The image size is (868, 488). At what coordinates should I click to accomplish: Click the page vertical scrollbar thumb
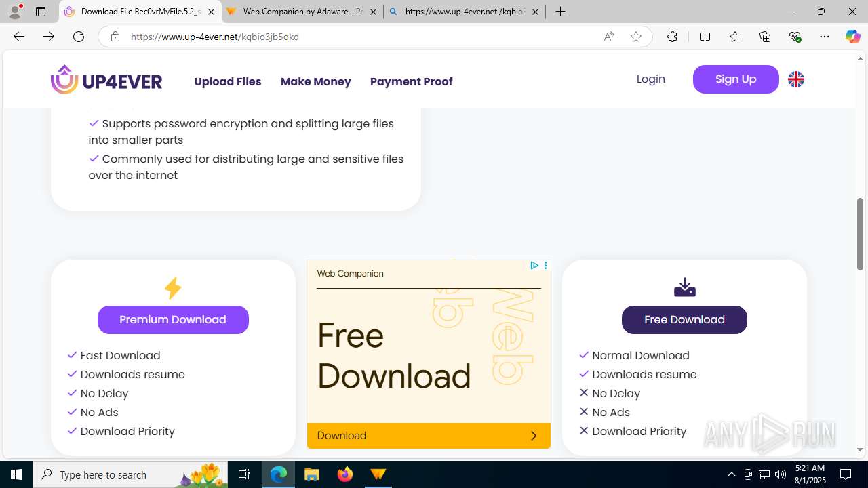click(861, 235)
